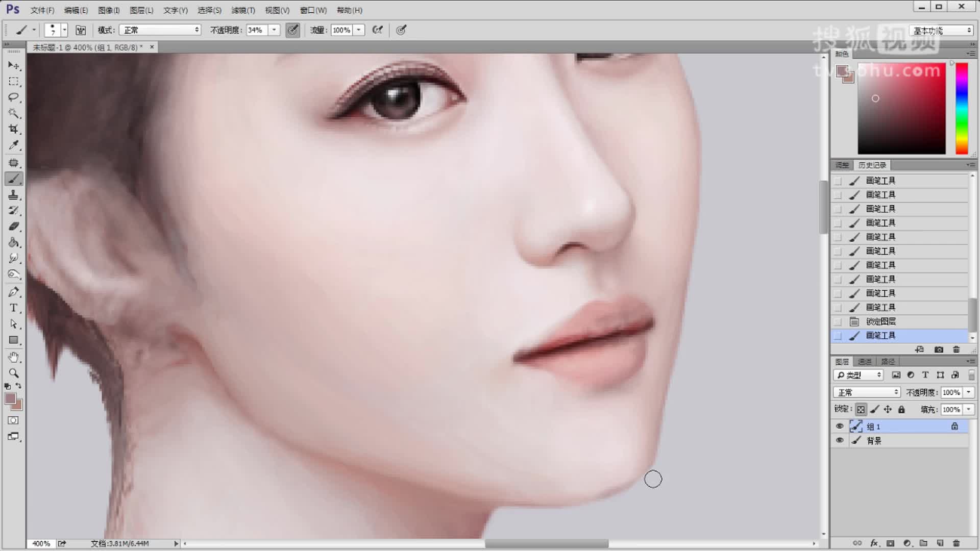
Task: Select the Lasso tool
Action: pos(13,97)
